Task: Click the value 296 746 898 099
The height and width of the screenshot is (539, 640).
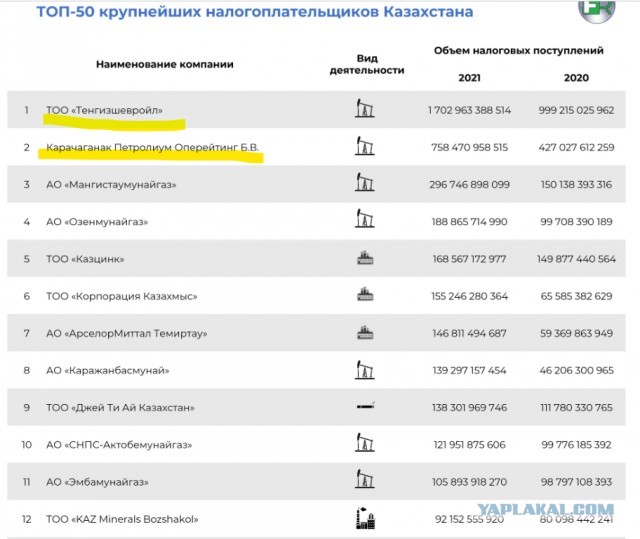Action: click(469, 184)
